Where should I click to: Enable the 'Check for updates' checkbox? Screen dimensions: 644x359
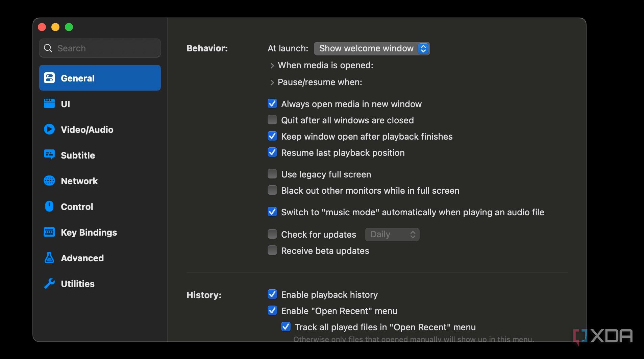272,234
